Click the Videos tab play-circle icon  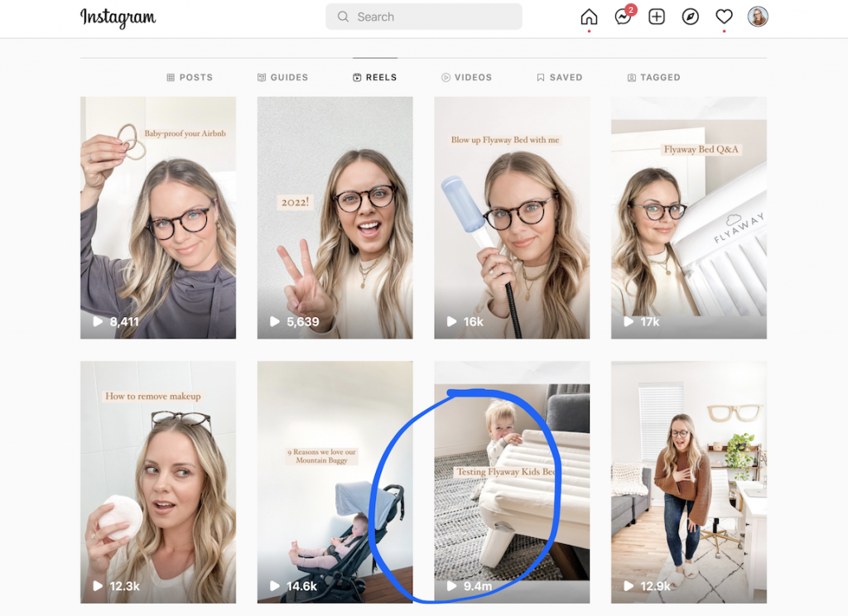(x=446, y=77)
